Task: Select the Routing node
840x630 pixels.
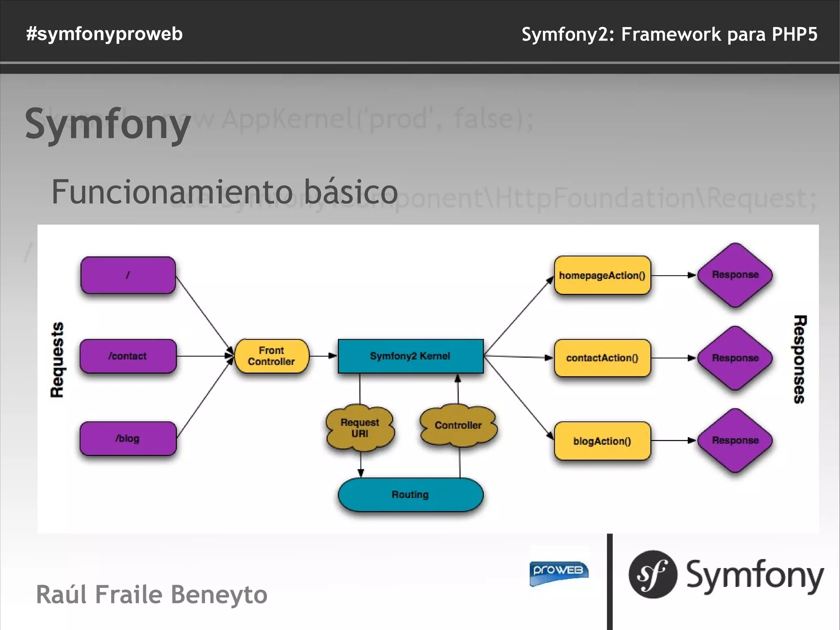Action: point(411,495)
